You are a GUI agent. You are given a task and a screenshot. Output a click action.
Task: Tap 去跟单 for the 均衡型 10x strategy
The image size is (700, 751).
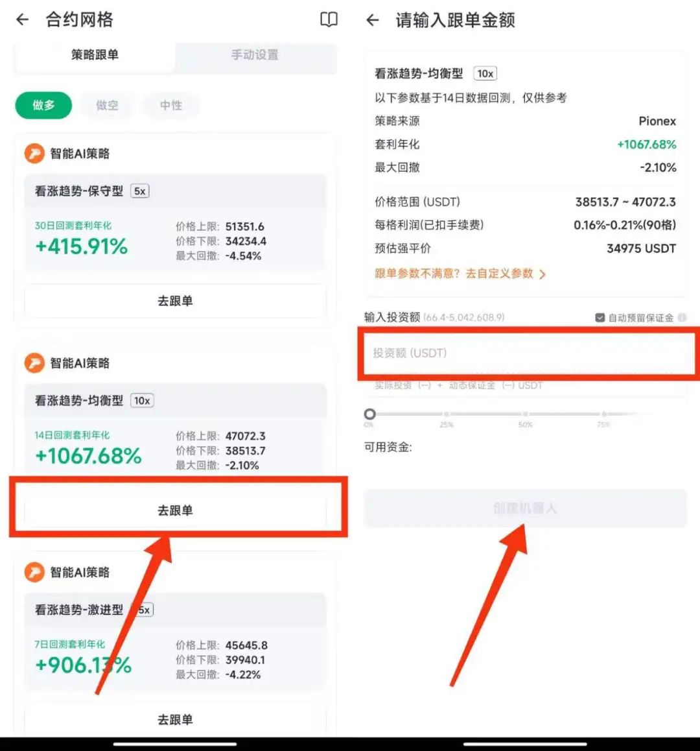175,510
